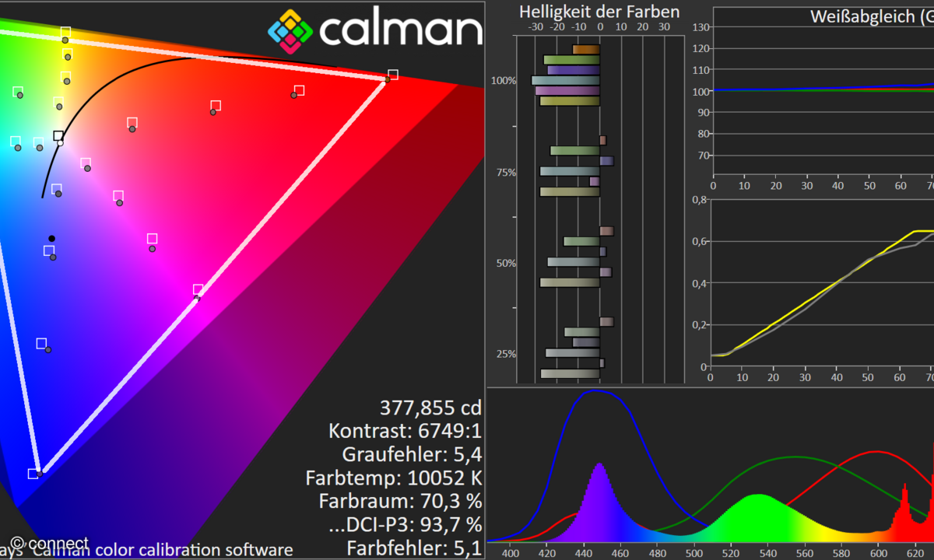Screen dimensions: 934x560
Task: Click the 377,855 cd luminance value
Action: 430,408
